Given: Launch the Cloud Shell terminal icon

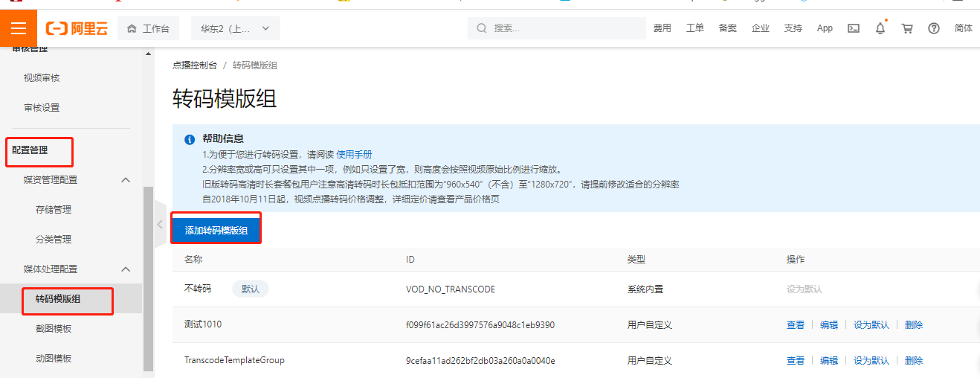Looking at the screenshot, I should click(x=854, y=28).
